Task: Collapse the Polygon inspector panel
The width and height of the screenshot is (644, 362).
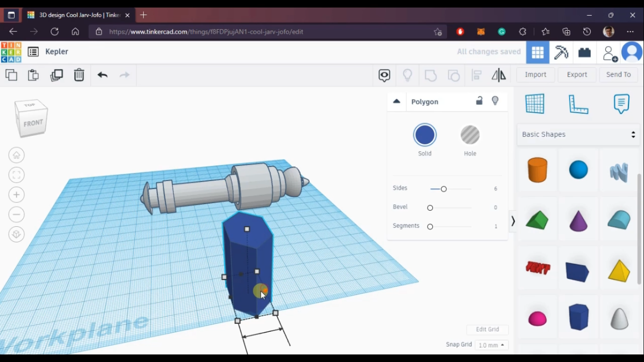Action: pos(396,101)
